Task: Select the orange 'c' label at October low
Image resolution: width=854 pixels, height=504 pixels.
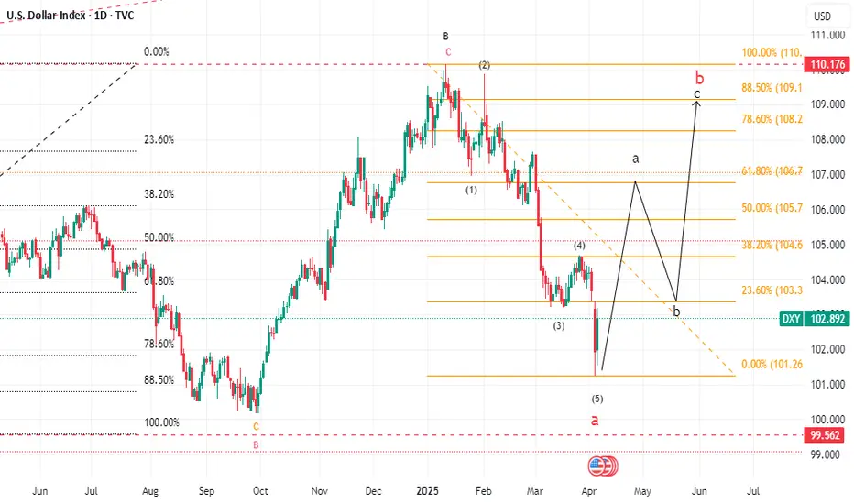Action: [x=256, y=425]
